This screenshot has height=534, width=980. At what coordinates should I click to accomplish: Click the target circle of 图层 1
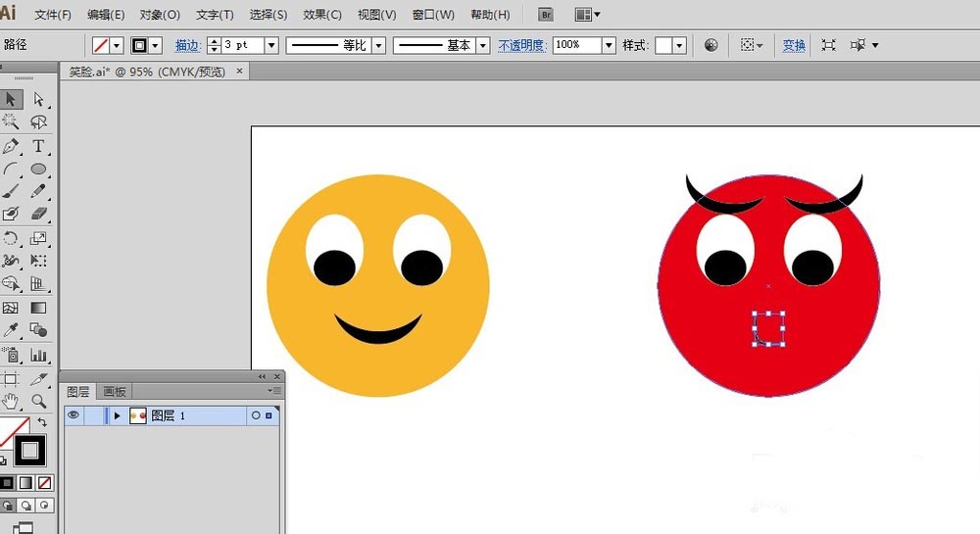(x=256, y=415)
